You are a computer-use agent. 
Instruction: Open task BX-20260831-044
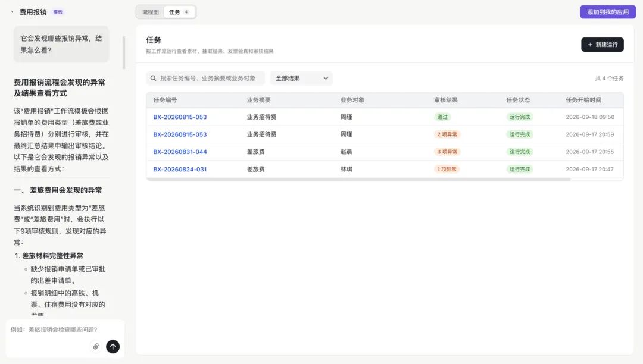180,152
